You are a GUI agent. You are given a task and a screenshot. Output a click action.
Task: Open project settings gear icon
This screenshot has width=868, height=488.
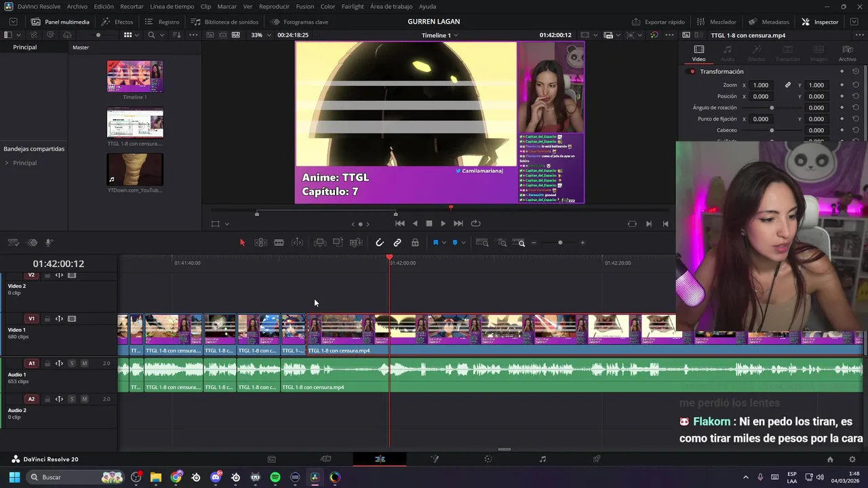pos(852,459)
